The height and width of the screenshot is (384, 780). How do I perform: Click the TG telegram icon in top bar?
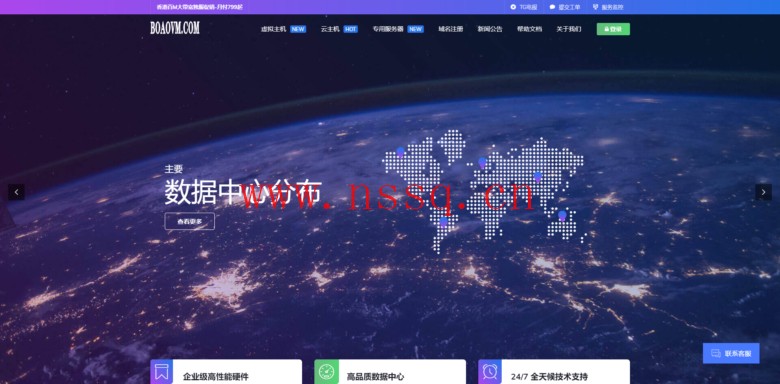click(513, 7)
